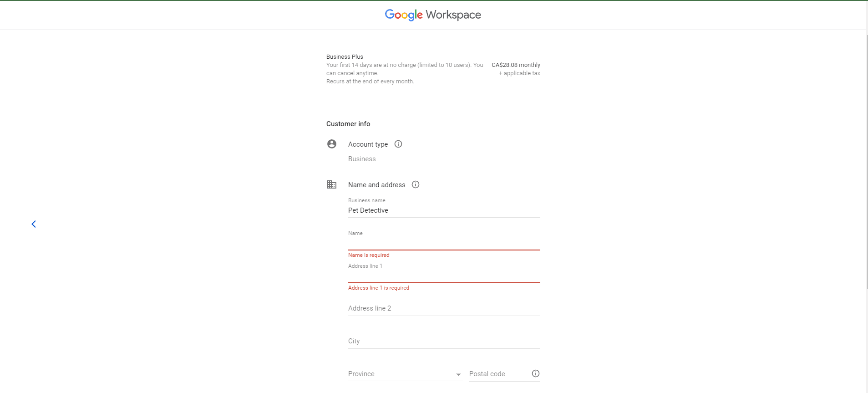Click the Business account type value
The height and width of the screenshot is (393, 868).
point(362,159)
